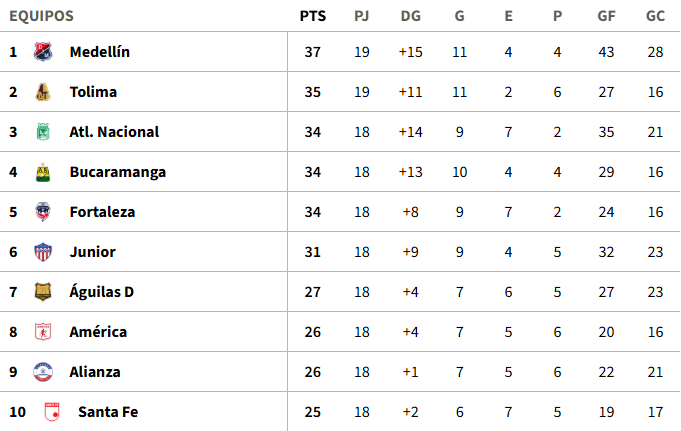Click Tolima's points value 35

click(312, 92)
